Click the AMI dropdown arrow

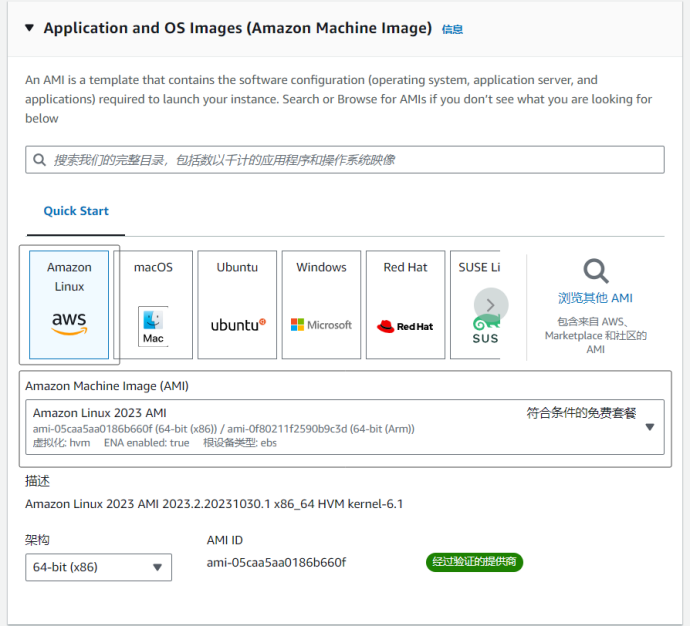coord(650,427)
